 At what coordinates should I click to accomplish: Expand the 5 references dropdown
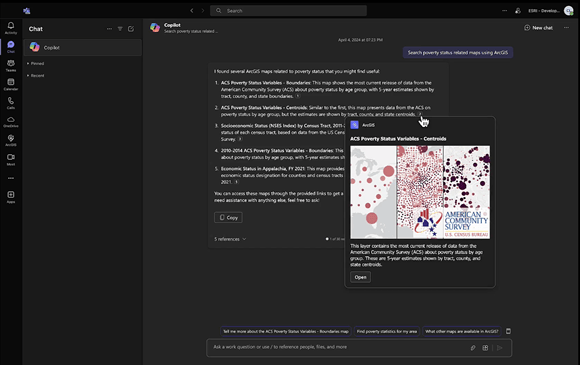coord(230,239)
